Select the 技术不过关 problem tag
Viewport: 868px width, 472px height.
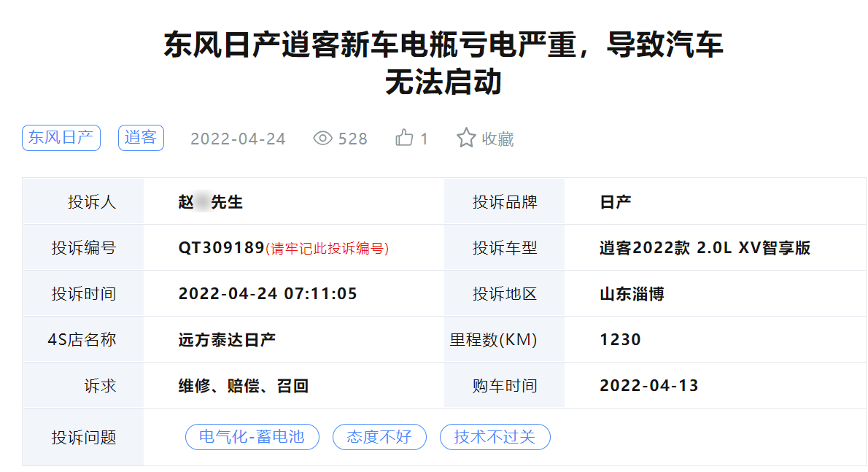495,437
